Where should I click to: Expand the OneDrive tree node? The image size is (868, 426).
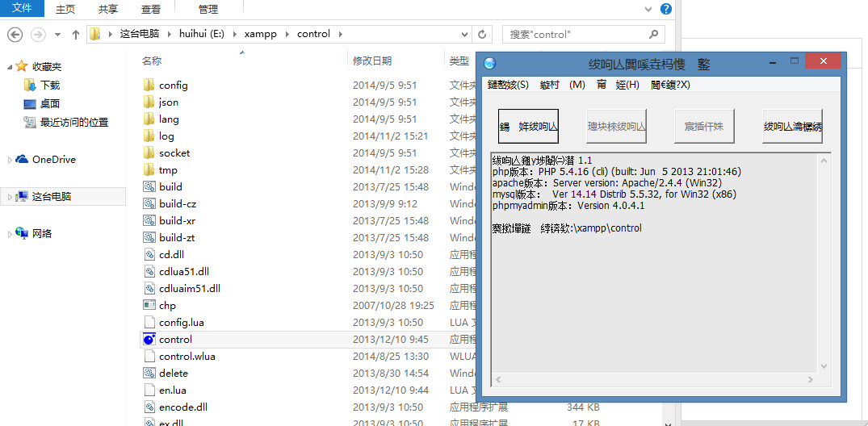click(x=10, y=160)
